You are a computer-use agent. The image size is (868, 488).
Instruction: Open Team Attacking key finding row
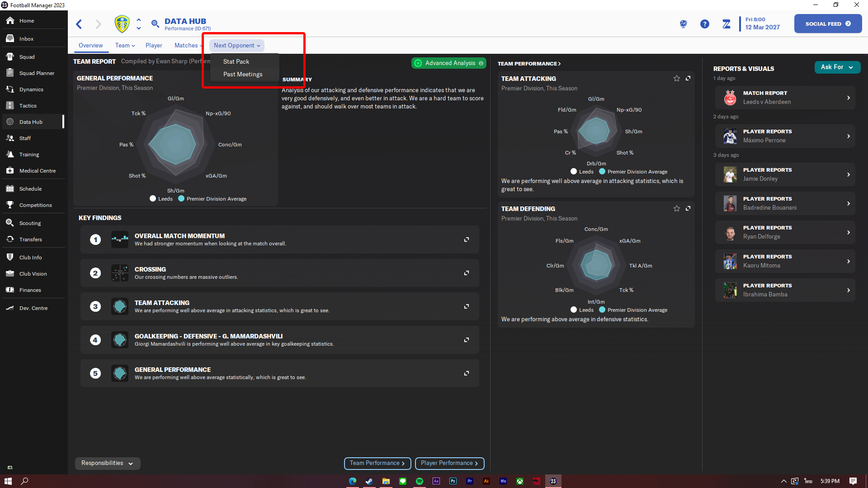click(x=279, y=306)
